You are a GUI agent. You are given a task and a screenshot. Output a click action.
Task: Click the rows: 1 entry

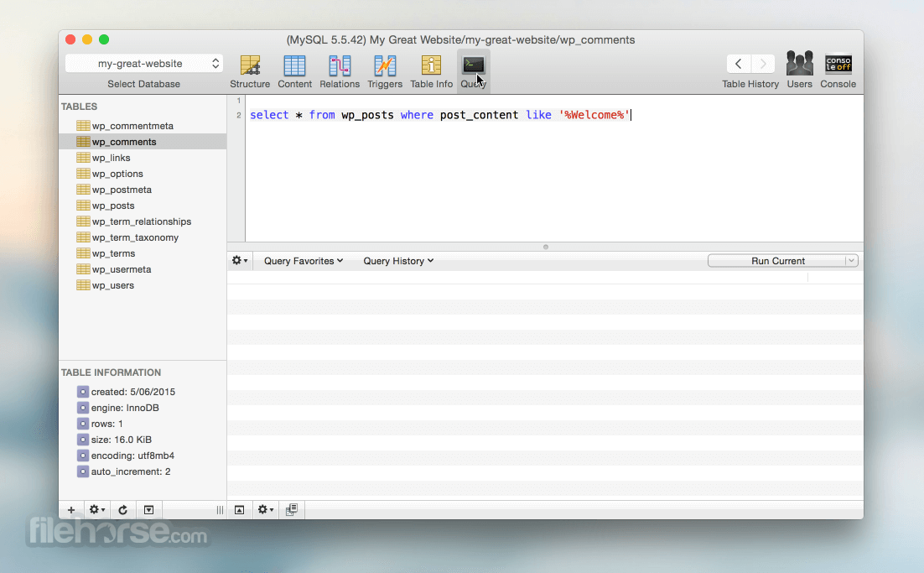pos(100,424)
